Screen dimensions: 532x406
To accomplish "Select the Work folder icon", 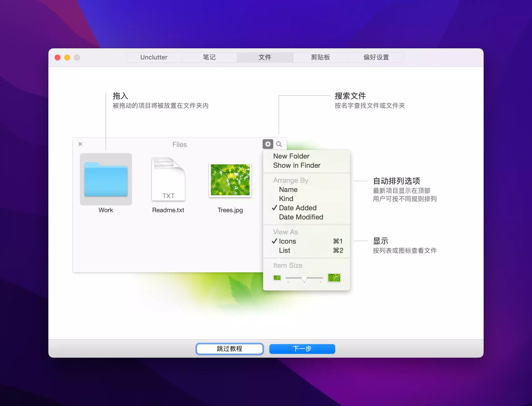I will tap(106, 179).
